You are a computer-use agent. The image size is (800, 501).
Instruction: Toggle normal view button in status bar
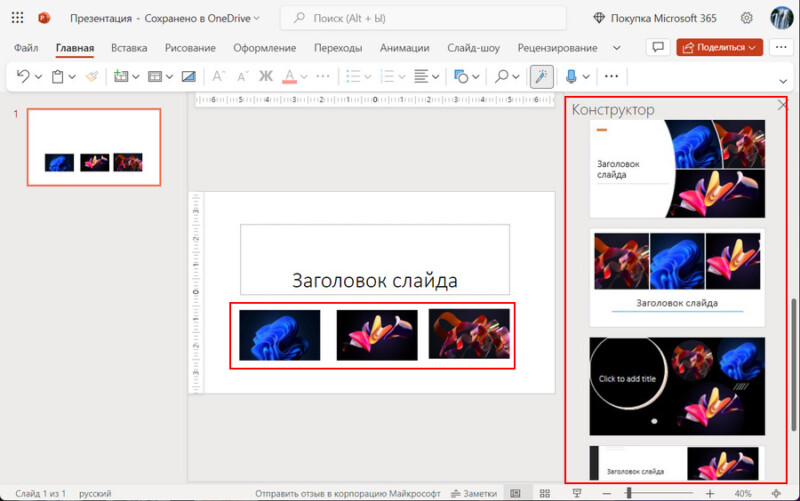click(x=515, y=493)
